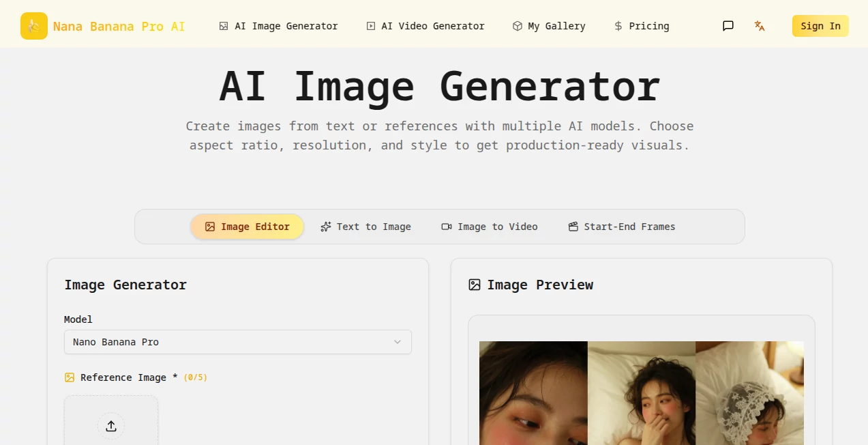Expand the Model selector chevron arrow
The image size is (868, 445).
click(x=398, y=342)
